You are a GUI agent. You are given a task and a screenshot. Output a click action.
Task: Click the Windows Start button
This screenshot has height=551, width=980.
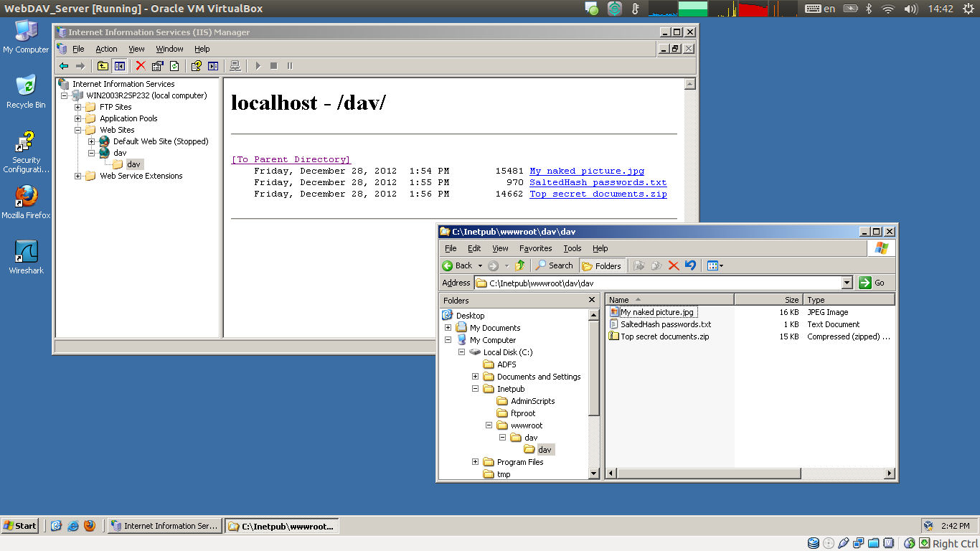pos(20,526)
